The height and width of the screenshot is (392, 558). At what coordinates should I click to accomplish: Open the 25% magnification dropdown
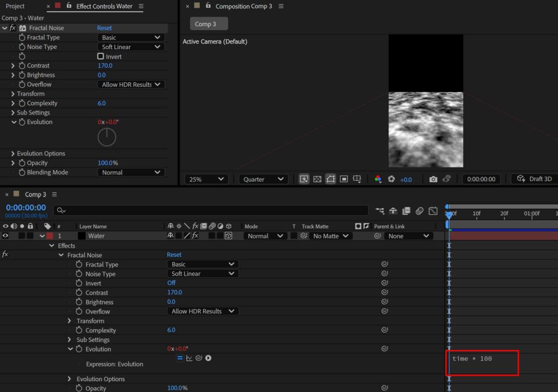pyautogui.click(x=207, y=179)
